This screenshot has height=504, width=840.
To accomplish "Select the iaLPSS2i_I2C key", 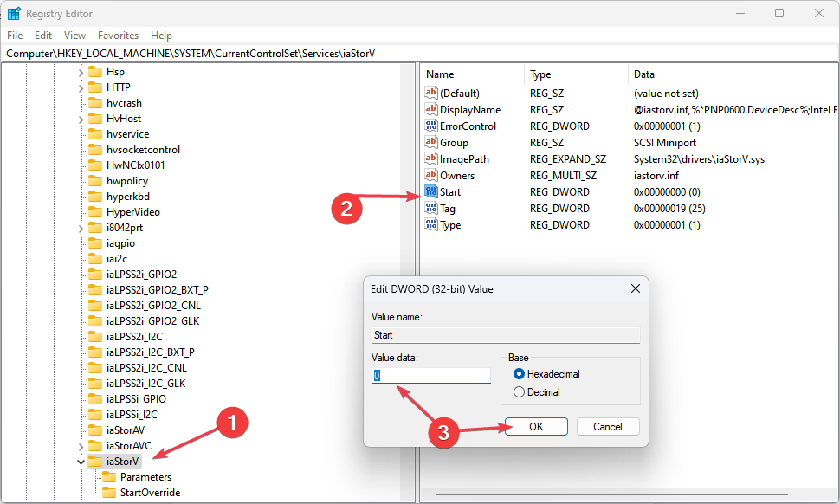I will coord(134,336).
